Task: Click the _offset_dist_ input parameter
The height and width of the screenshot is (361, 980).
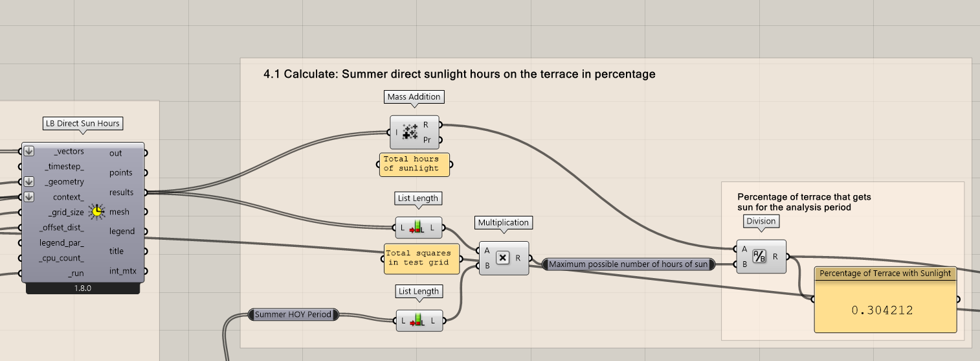Action: 61,227
